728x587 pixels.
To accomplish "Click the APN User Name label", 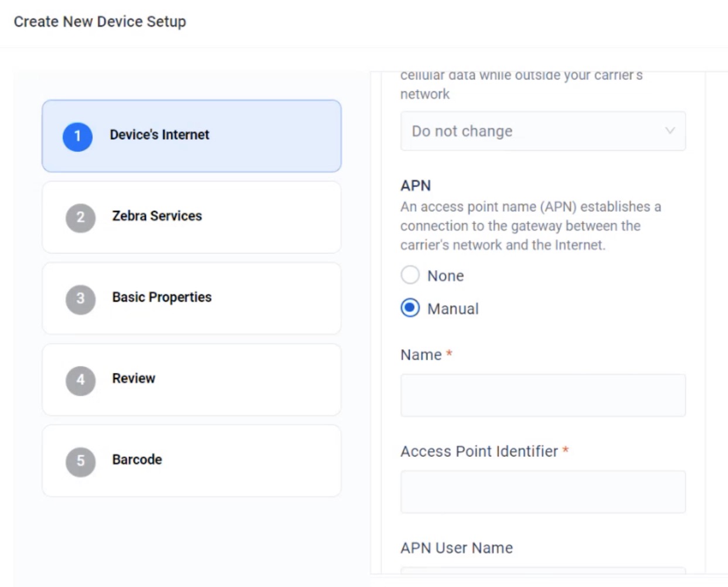I will pyautogui.click(x=457, y=548).
